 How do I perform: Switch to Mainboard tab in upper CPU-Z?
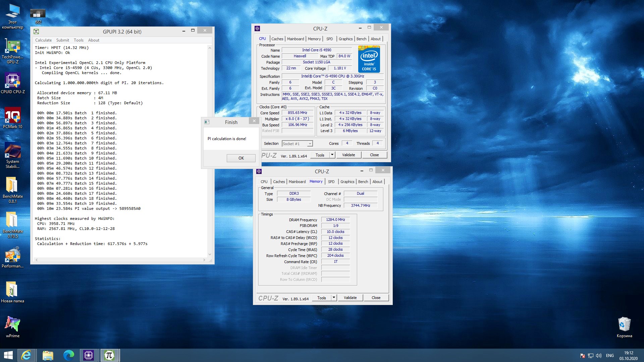point(296,39)
